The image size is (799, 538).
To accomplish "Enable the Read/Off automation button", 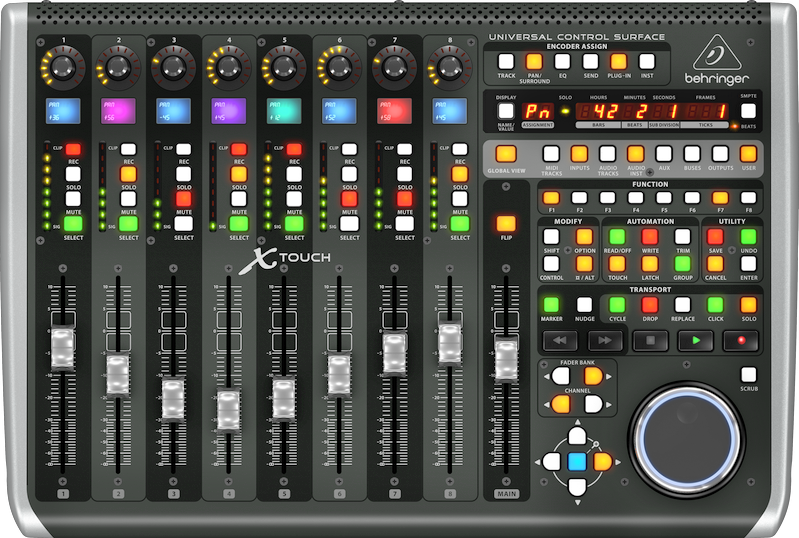I will pos(617,237).
